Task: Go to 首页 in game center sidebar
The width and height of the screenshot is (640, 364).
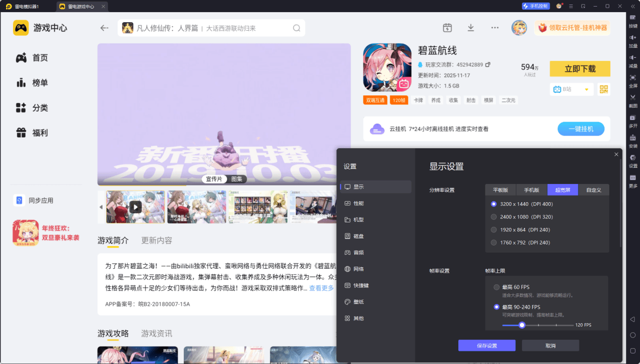Action: tap(32, 58)
